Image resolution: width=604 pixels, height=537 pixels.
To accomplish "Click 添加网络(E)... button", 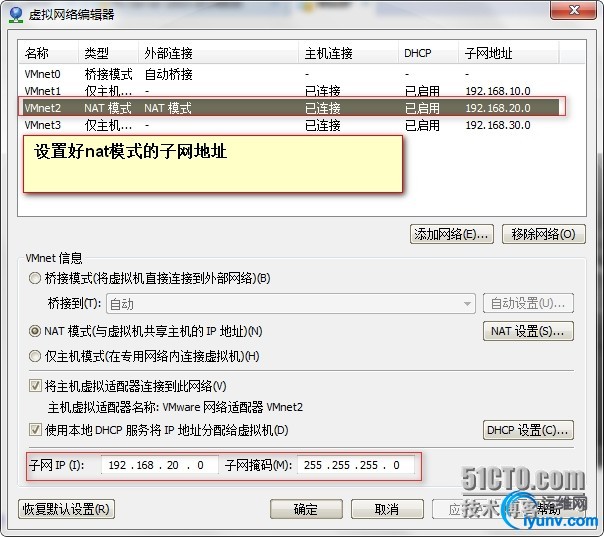I will [x=452, y=234].
